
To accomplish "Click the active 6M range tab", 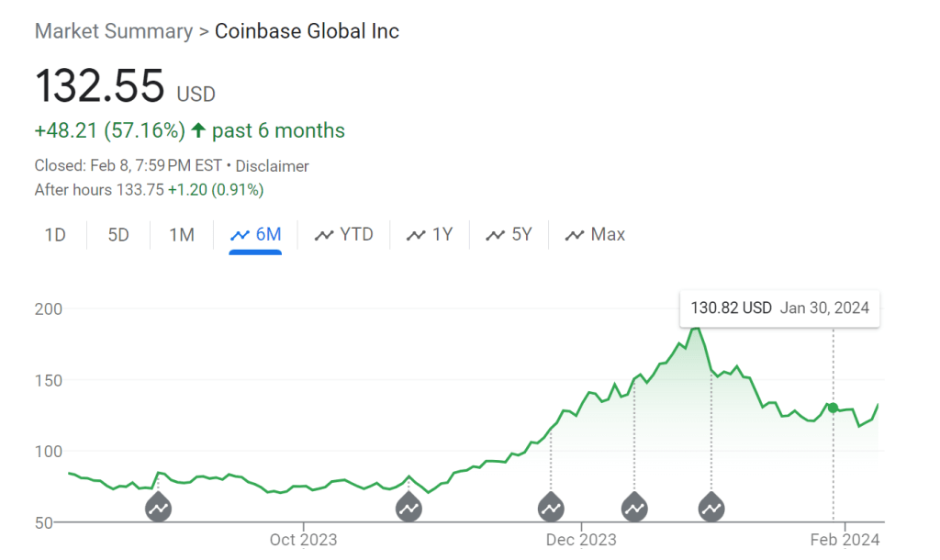I will pos(256,235).
